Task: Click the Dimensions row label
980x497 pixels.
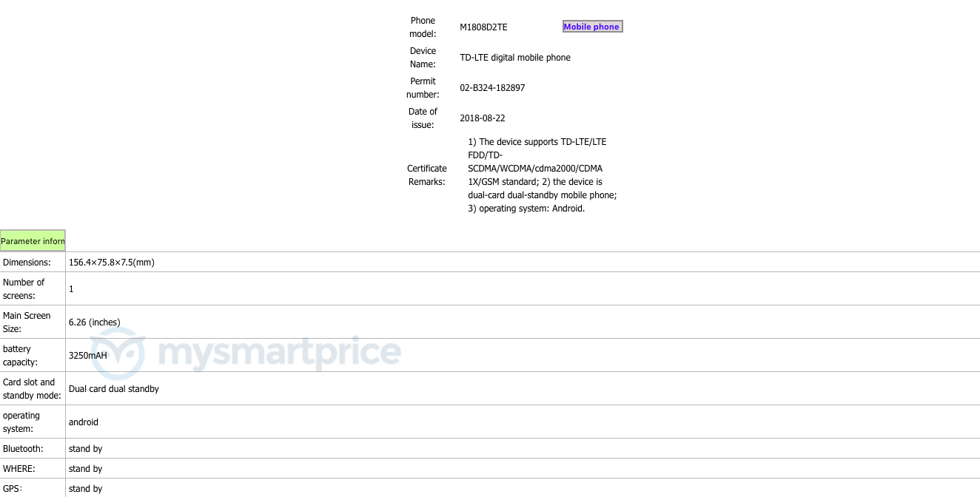Action: coord(27,263)
